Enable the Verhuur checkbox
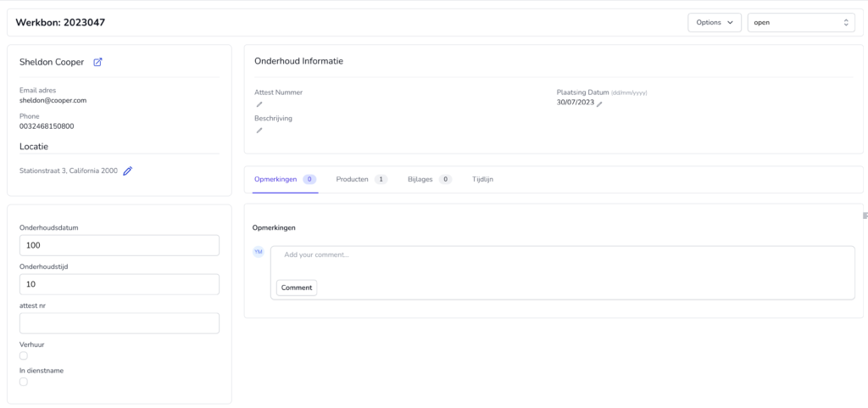Image resolution: width=868 pixels, height=408 pixels. [x=24, y=356]
